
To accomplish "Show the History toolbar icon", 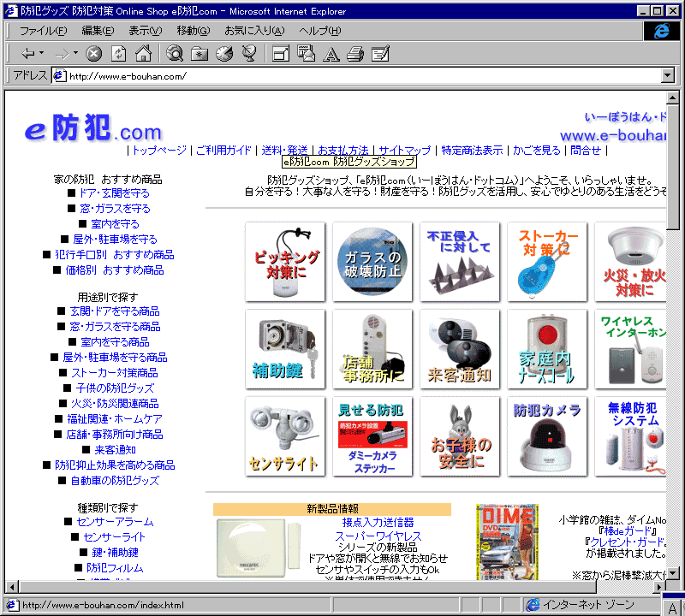I will (x=224, y=54).
